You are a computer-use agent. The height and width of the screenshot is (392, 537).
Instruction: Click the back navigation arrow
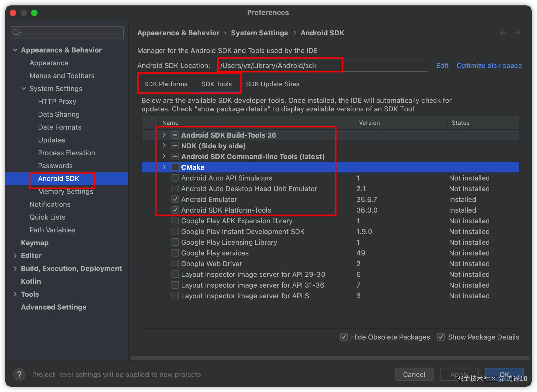503,33
